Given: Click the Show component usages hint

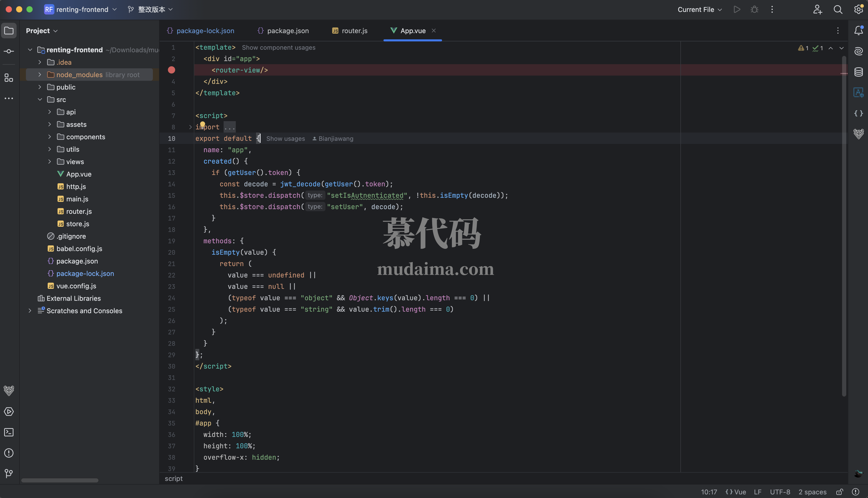Looking at the screenshot, I should pyautogui.click(x=278, y=48).
